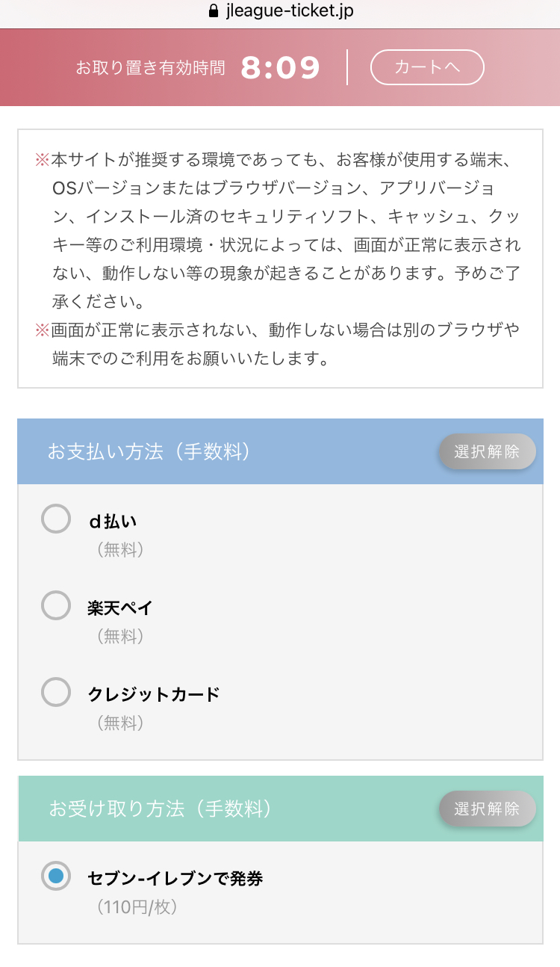Click the （無料） fee under d払い
The height and width of the screenshot is (967, 560).
(x=119, y=550)
